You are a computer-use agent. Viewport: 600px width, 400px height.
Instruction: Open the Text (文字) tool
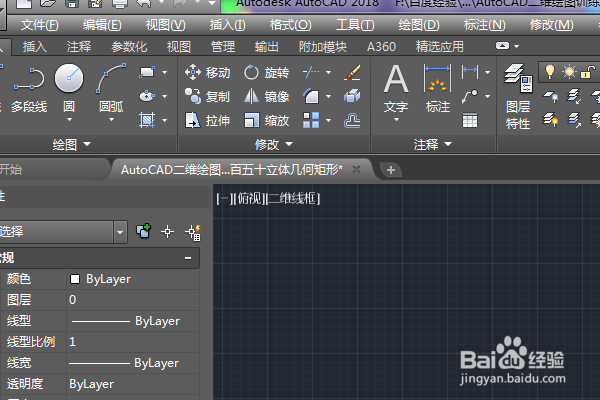pos(396,89)
